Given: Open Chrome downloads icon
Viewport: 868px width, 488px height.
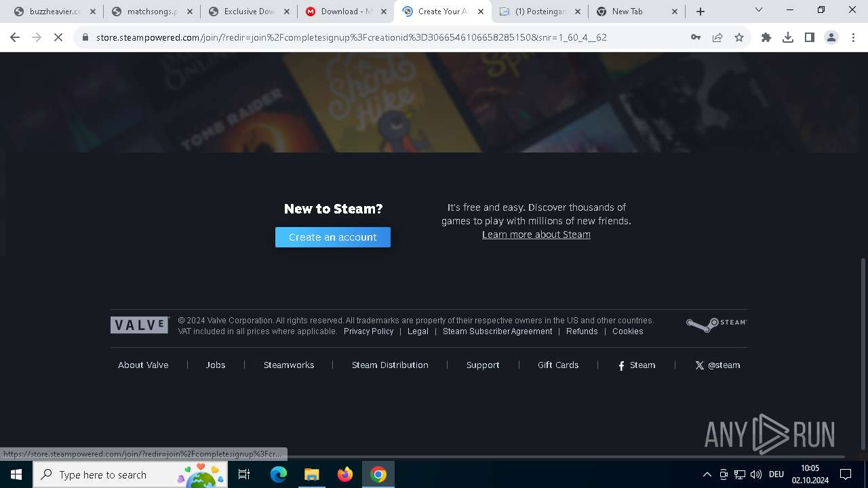Looking at the screenshot, I should (788, 37).
